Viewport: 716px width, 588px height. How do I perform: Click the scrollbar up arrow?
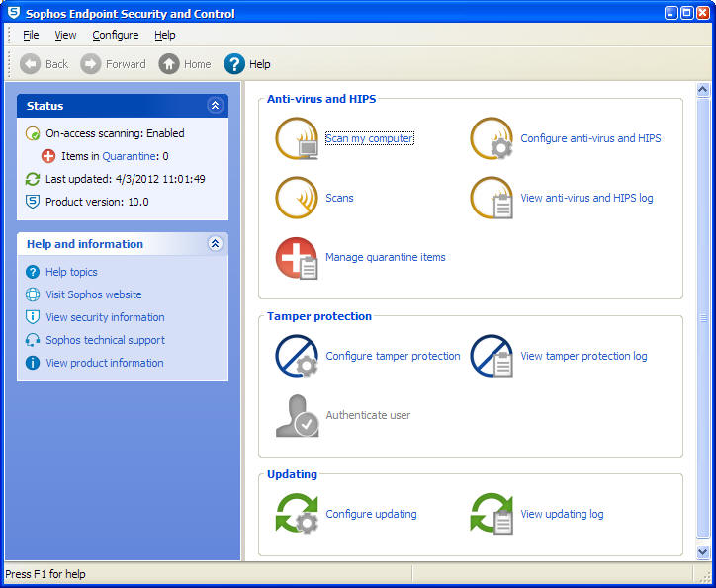pyautogui.click(x=703, y=90)
